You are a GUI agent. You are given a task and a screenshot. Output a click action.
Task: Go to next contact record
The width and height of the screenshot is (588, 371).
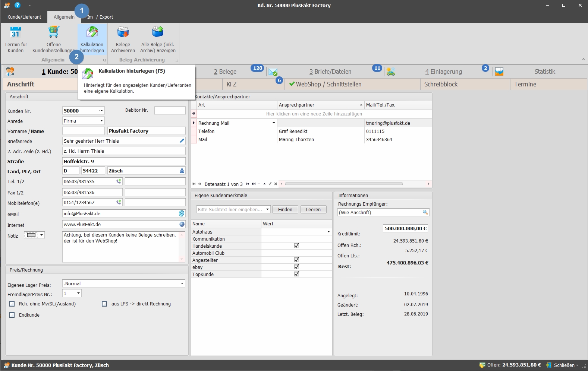click(x=248, y=184)
